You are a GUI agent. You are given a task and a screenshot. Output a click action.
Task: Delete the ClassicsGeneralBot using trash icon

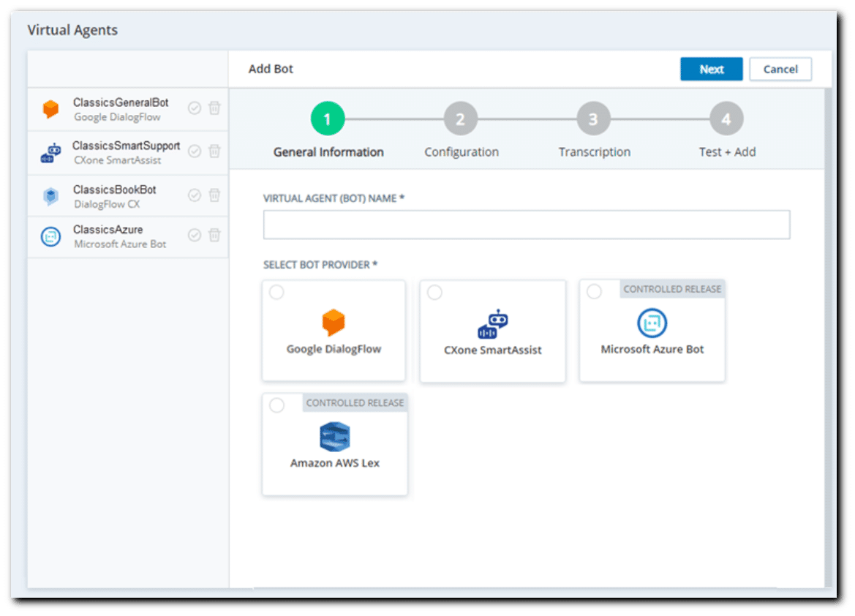coord(214,108)
